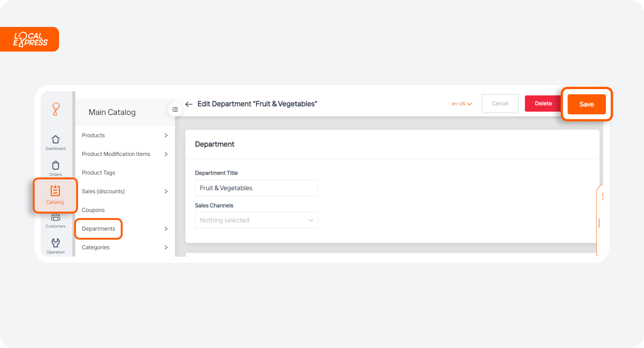Click the Department Title input field
This screenshot has width=644, height=348.
(256, 188)
